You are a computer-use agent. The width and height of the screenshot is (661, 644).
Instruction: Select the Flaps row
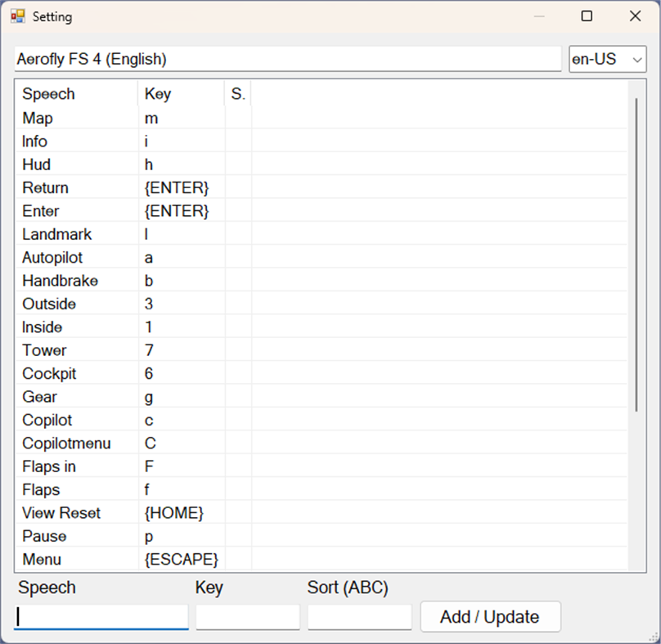click(322, 489)
